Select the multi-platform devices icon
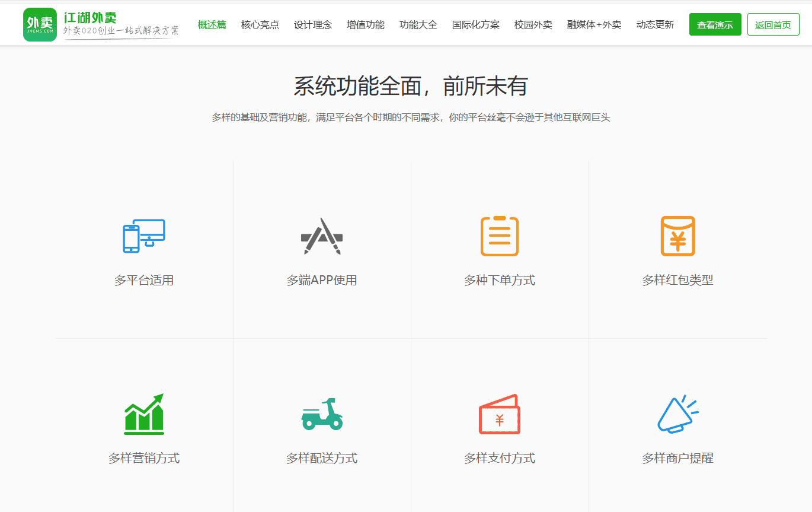Image resolution: width=812 pixels, height=512 pixels. coord(144,236)
